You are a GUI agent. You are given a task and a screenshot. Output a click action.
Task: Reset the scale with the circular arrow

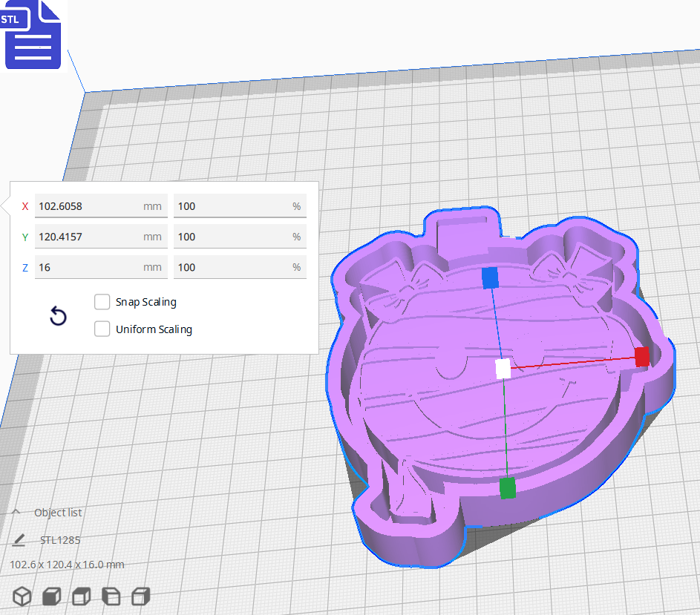[x=58, y=316]
